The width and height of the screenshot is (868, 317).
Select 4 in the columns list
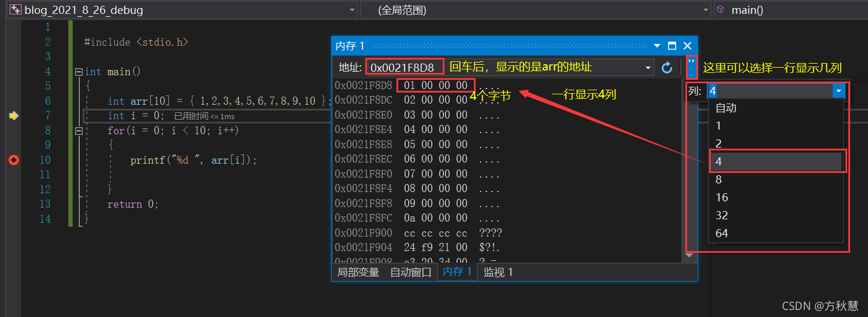(x=776, y=161)
